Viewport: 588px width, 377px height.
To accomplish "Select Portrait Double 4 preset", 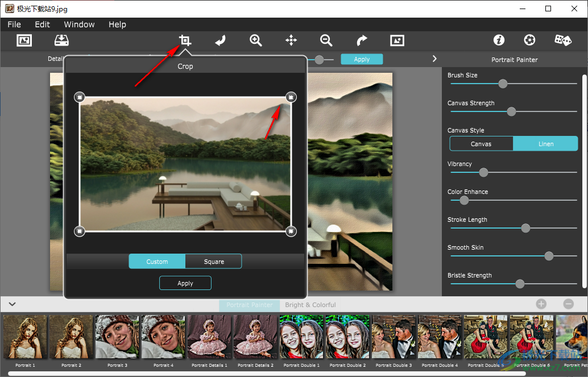I will point(440,337).
